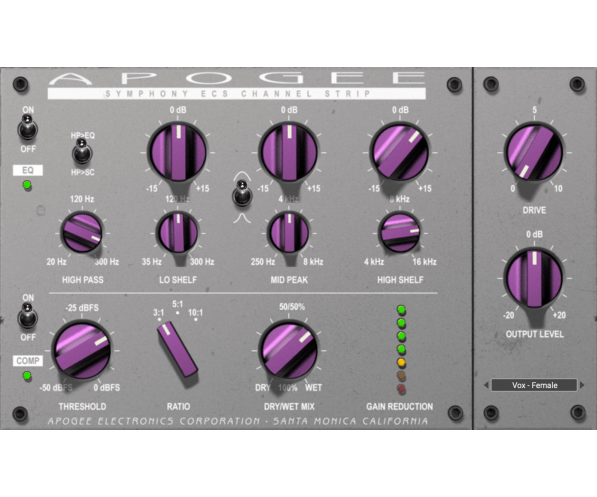Click the HIGH SHELF label
Screen dimensions: 597x497
(400, 280)
